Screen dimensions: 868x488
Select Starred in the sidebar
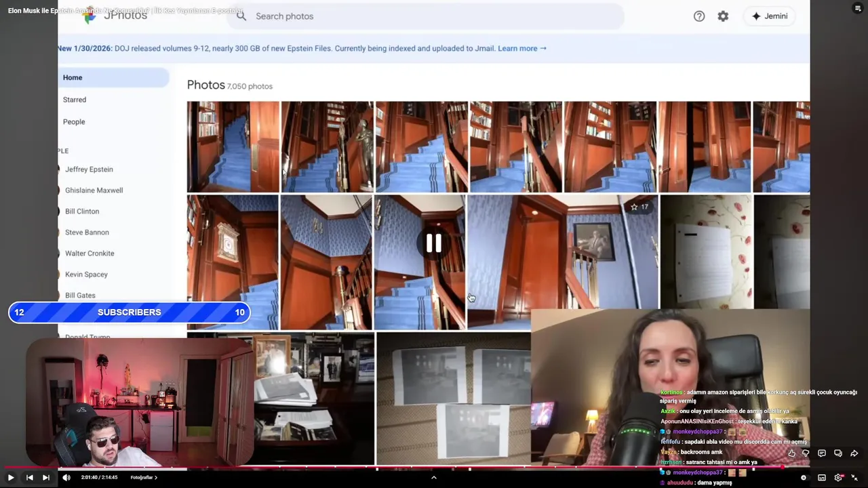point(75,100)
